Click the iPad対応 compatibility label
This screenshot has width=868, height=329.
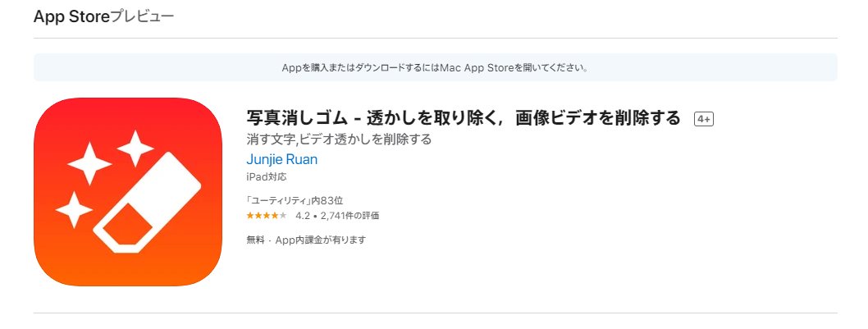point(267,177)
